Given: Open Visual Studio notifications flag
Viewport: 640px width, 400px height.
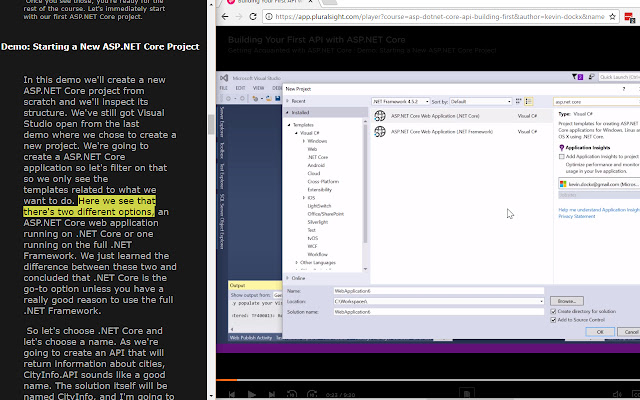Looking at the screenshot, I should [x=577, y=77].
